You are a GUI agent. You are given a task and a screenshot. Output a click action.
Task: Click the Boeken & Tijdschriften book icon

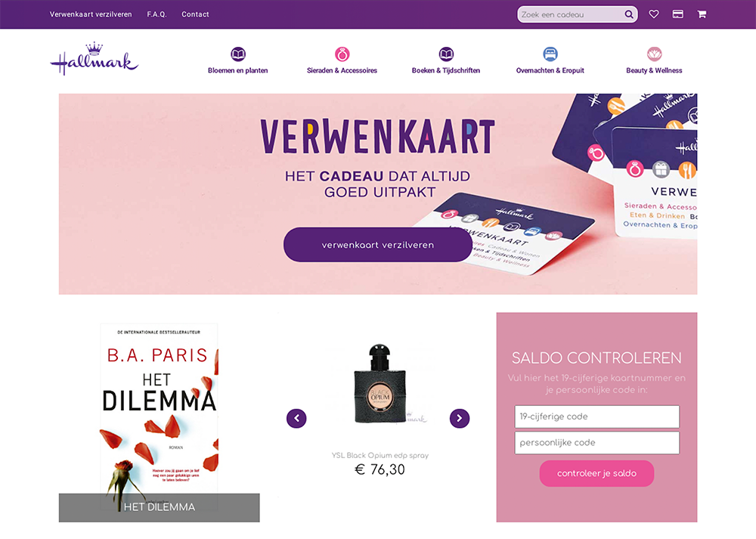446,54
